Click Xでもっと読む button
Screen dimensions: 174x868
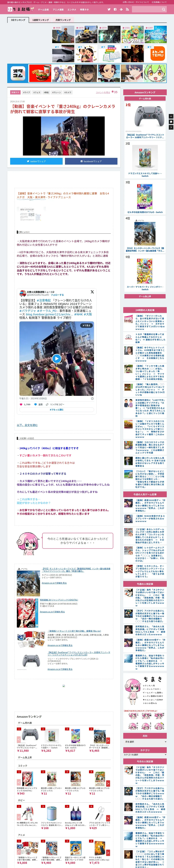[x=56, y=410]
